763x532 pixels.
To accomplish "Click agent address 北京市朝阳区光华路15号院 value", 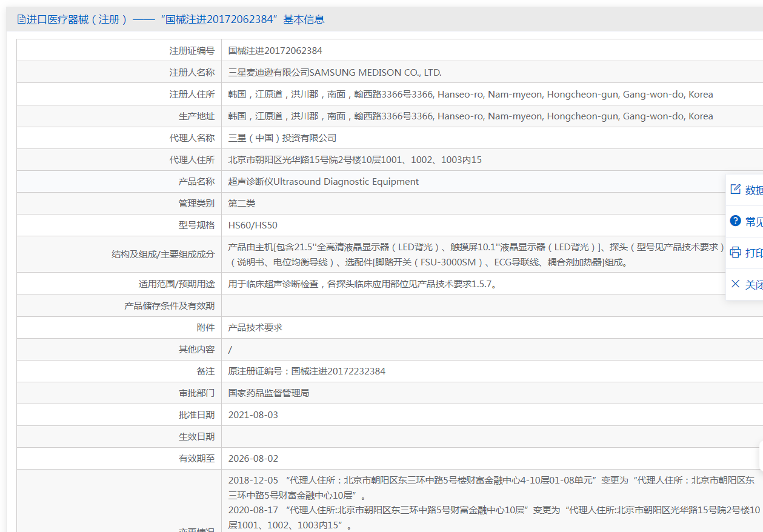I will tap(355, 160).
